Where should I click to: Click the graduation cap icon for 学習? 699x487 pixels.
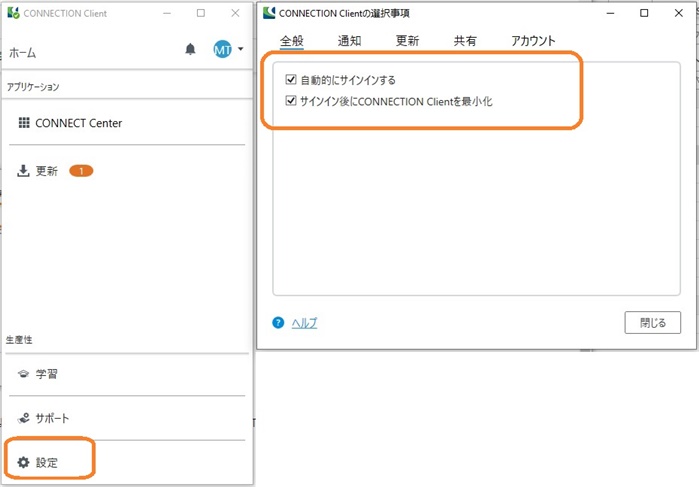click(x=23, y=374)
